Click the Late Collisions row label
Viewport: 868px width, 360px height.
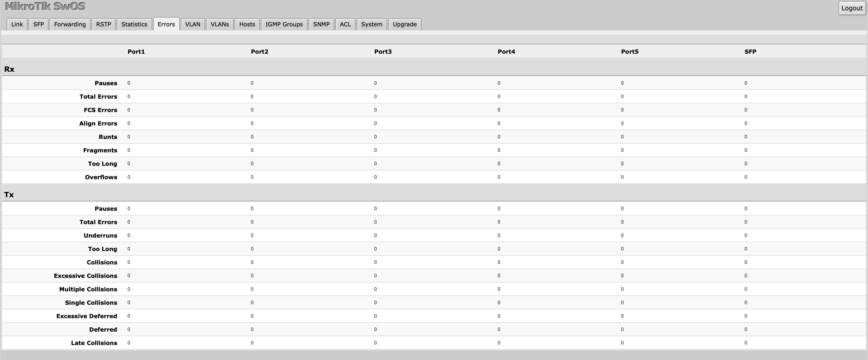coord(94,343)
